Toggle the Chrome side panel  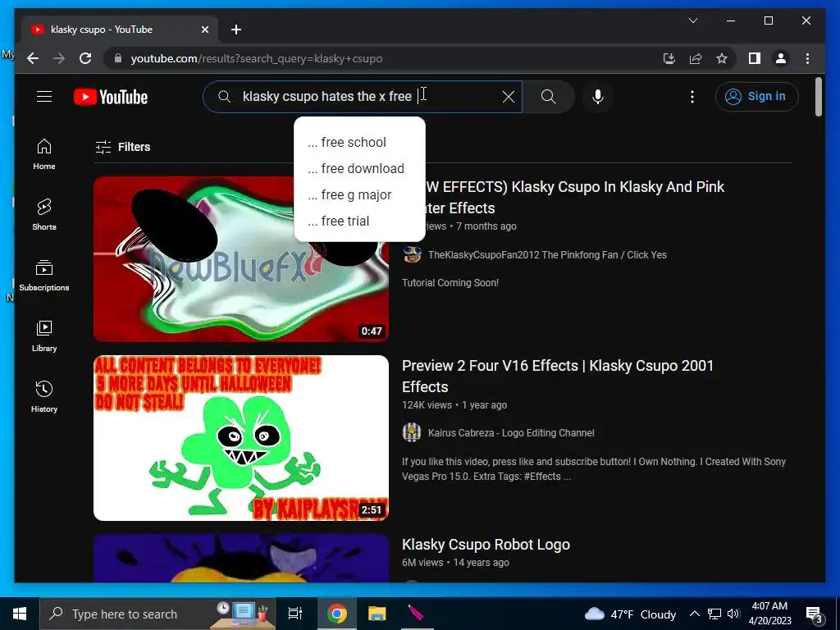click(755, 58)
